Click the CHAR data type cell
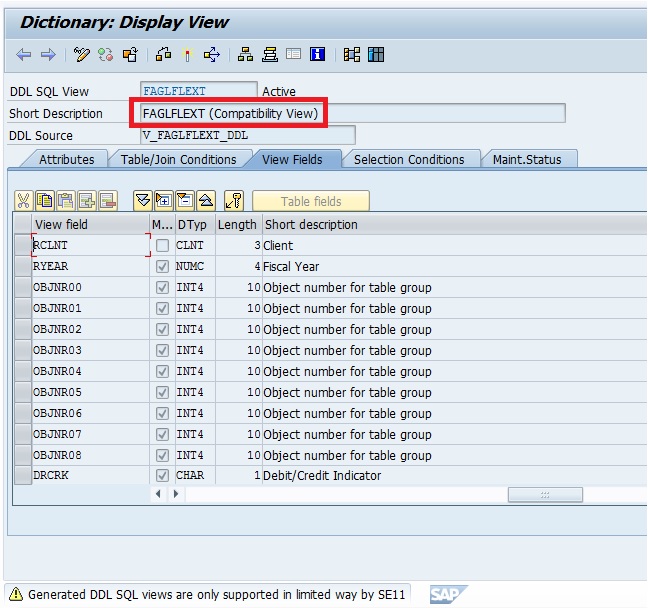The width and height of the screenshot is (648, 608). click(195, 476)
